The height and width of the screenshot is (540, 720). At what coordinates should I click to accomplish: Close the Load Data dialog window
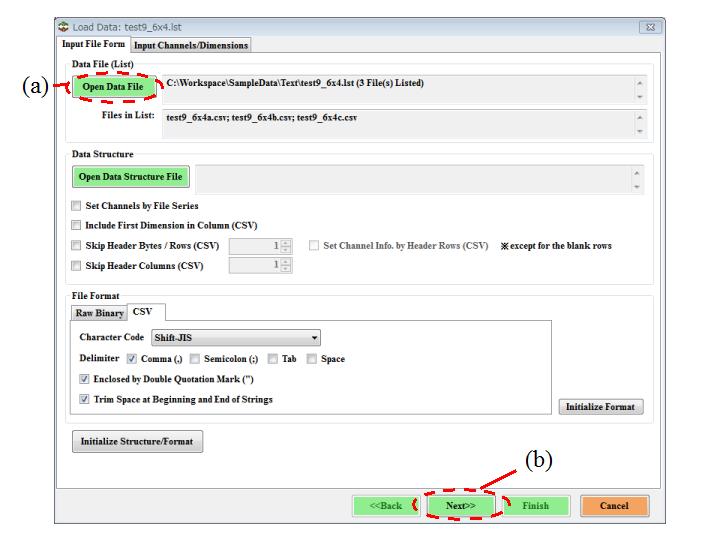tap(650, 26)
